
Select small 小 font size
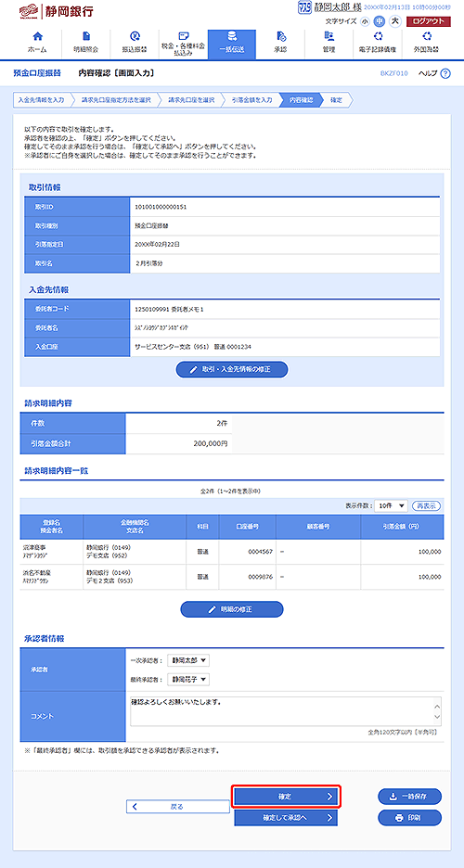[x=364, y=21]
